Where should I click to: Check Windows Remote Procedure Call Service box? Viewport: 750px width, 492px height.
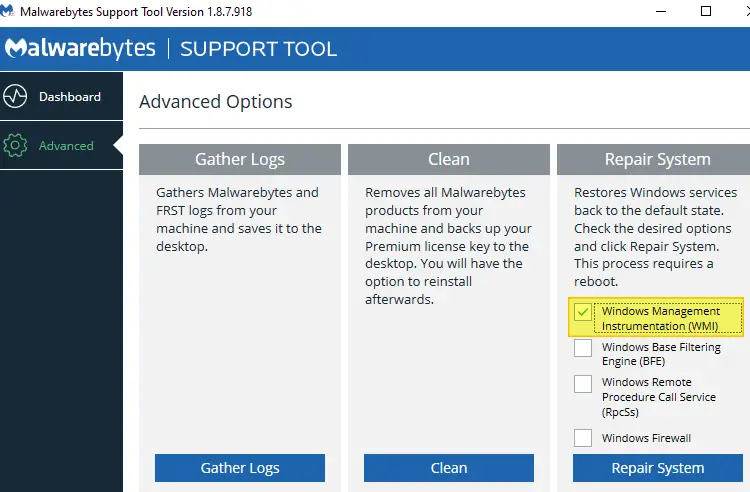(x=583, y=383)
